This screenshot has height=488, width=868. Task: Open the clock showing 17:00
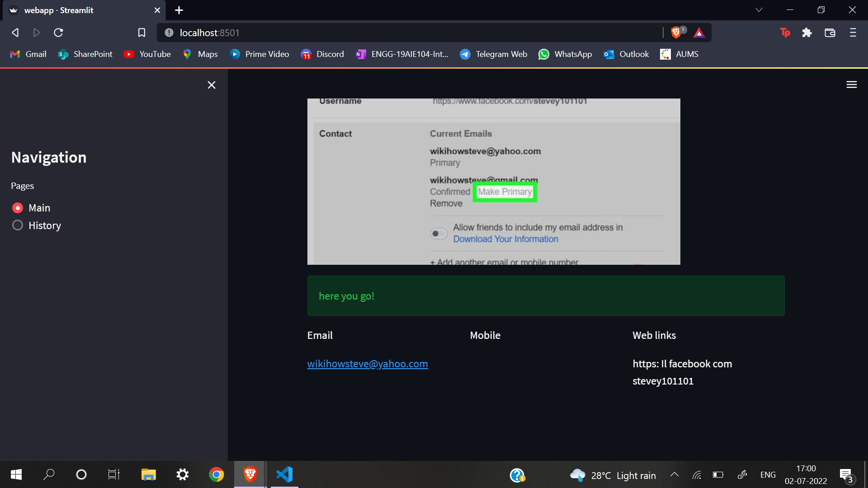click(x=806, y=474)
